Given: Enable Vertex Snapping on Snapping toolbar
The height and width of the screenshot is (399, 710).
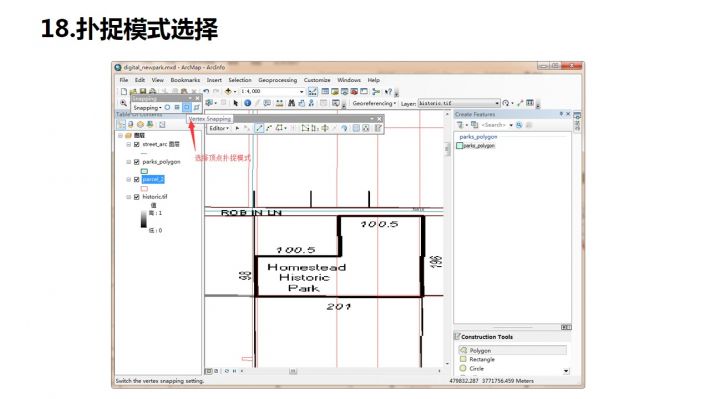Looking at the screenshot, I should pyautogui.click(x=187, y=107).
